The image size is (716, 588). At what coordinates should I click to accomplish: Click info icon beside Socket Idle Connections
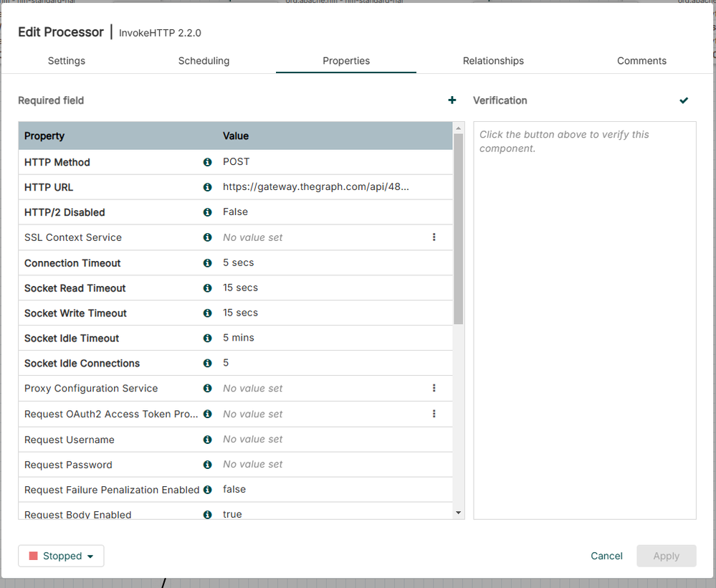click(208, 363)
